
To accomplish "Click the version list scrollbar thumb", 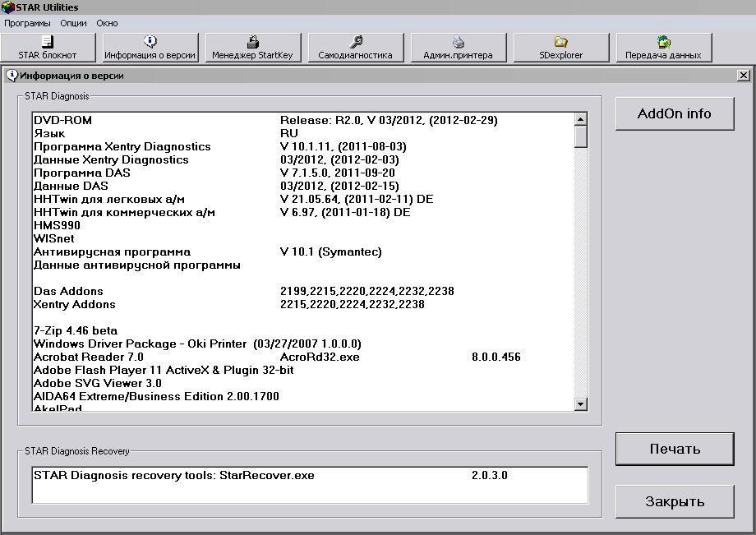I will tap(580, 136).
